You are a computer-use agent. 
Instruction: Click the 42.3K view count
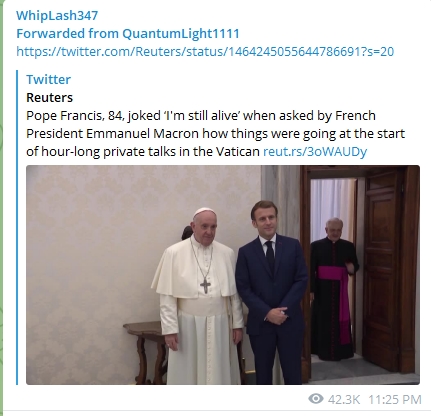pyautogui.click(x=344, y=399)
